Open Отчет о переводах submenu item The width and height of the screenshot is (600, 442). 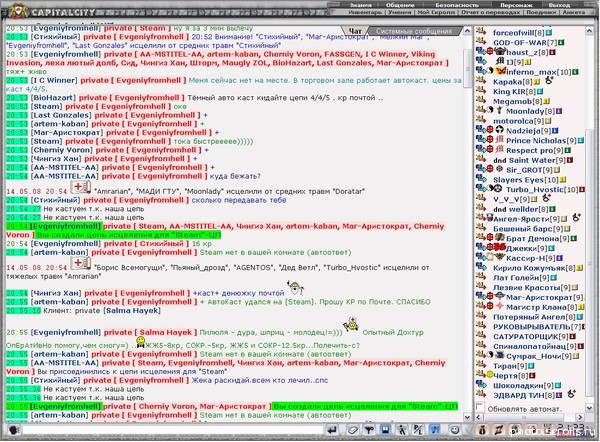pyautogui.click(x=491, y=12)
